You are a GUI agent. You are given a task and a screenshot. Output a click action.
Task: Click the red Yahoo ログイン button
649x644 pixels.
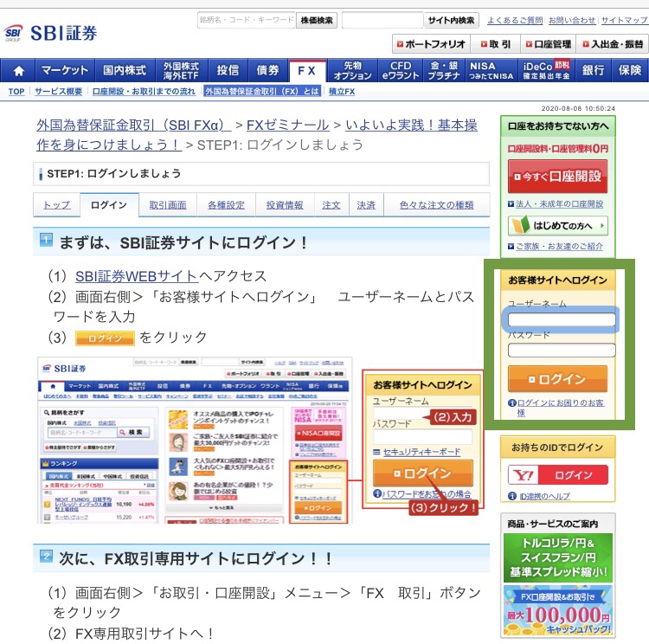tap(573, 474)
